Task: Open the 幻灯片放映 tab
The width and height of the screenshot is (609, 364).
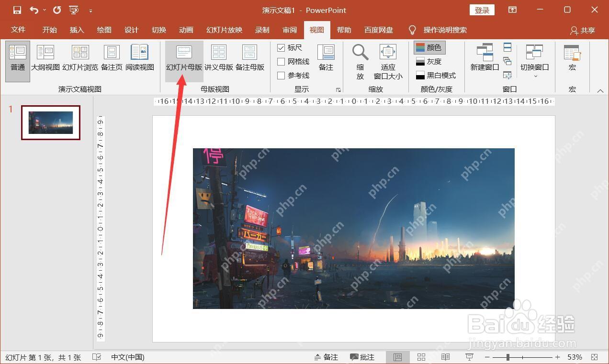Action: (x=224, y=30)
